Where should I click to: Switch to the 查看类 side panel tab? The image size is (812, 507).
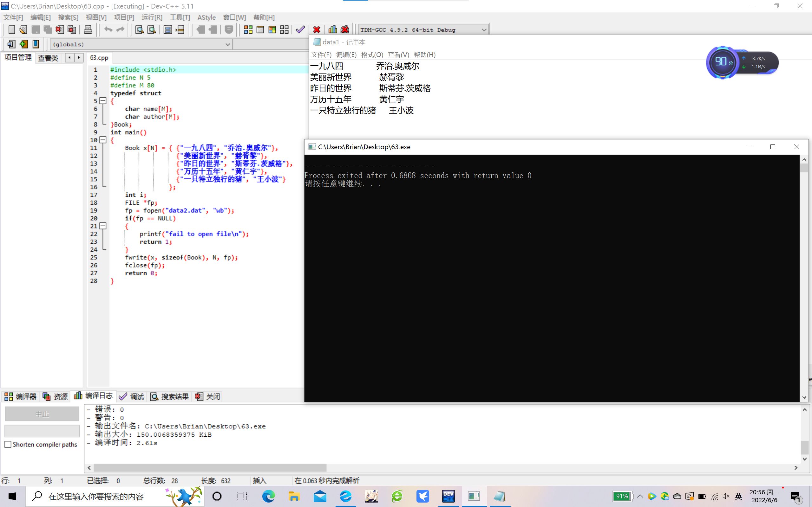coord(48,58)
